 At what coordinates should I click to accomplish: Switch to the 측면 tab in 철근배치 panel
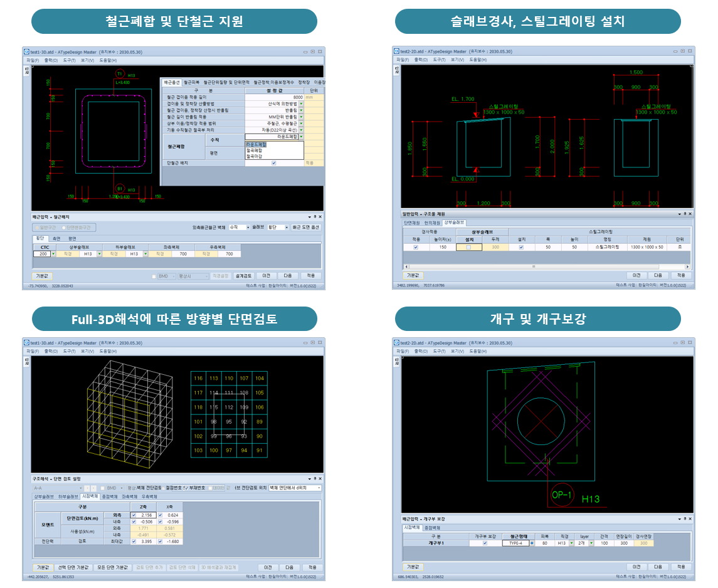click(x=56, y=238)
